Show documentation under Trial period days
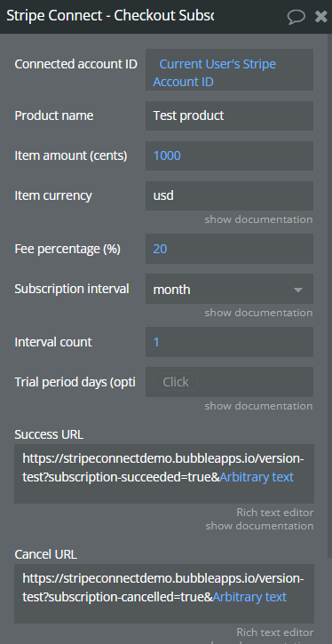The image size is (332, 644). [258, 406]
